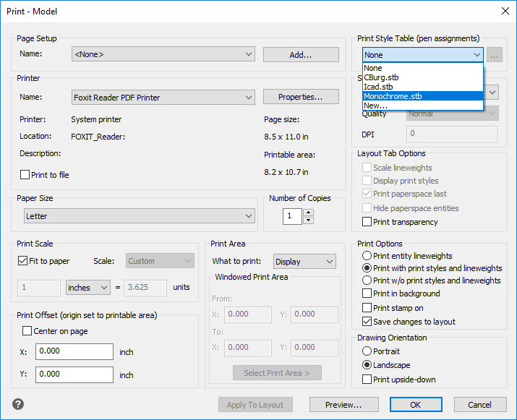
Task: Enable Center on page checkbox
Action: (27, 331)
